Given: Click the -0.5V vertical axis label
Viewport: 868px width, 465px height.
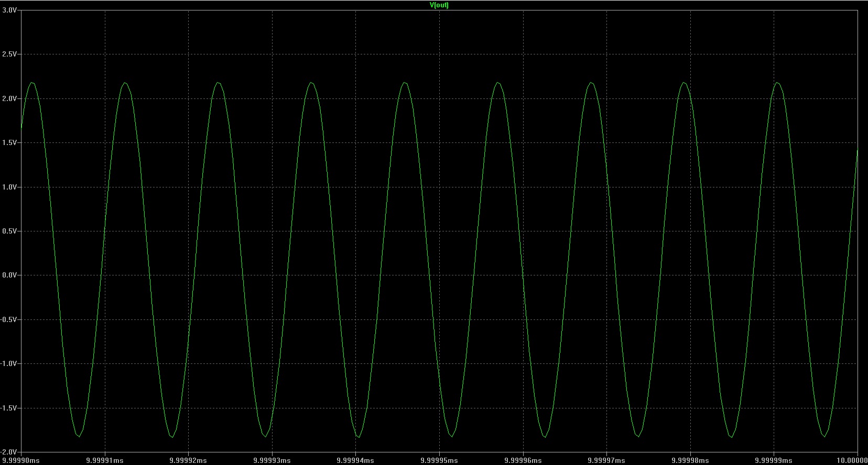Looking at the screenshot, I should pos(9,319).
